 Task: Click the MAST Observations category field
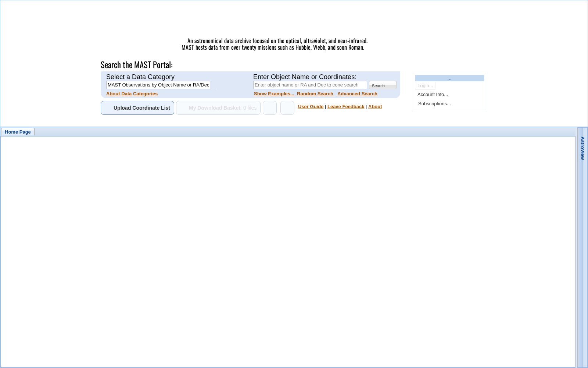coord(158,85)
